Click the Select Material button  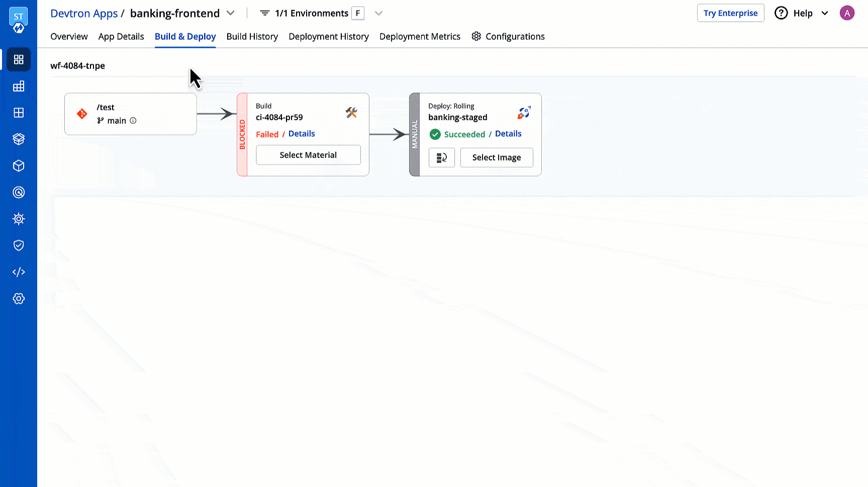[308, 154]
